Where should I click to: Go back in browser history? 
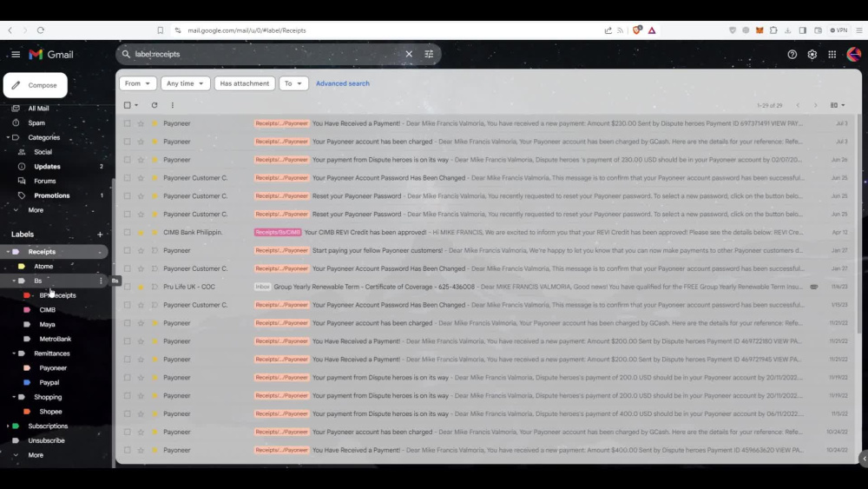10,30
